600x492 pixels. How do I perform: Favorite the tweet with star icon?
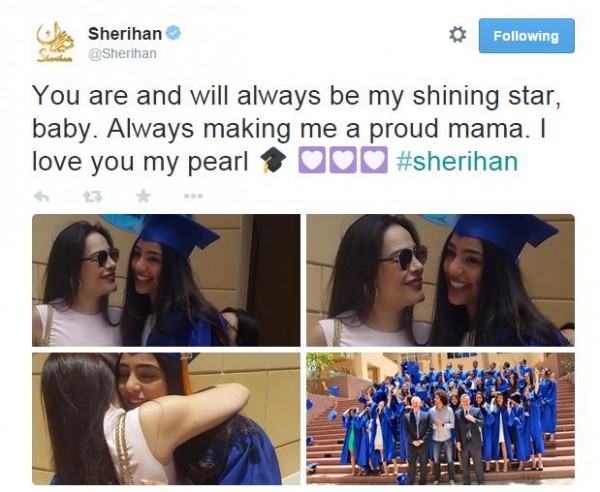(143, 196)
